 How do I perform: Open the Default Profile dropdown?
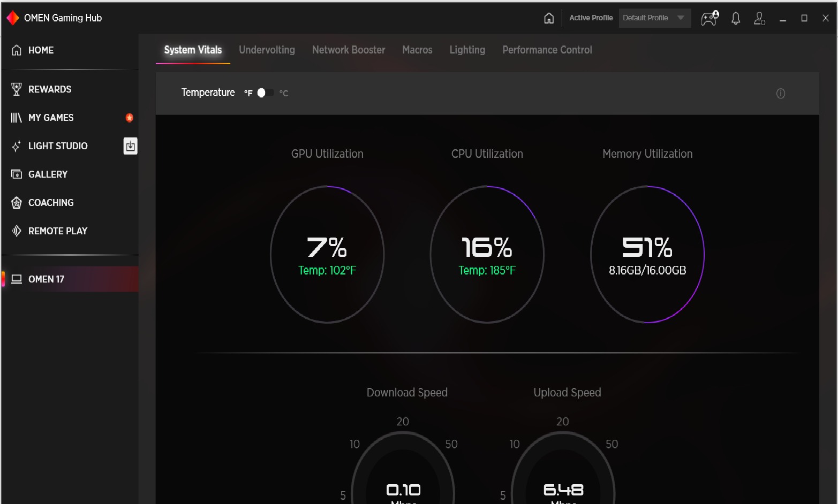[654, 18]
